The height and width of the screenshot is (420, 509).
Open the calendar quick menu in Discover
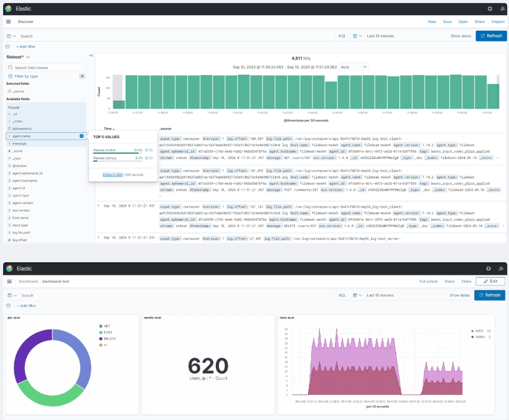coord(357,36)
